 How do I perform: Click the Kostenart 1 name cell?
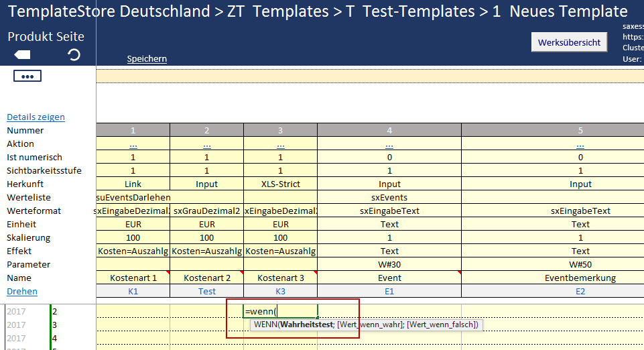tap(133, 278)
